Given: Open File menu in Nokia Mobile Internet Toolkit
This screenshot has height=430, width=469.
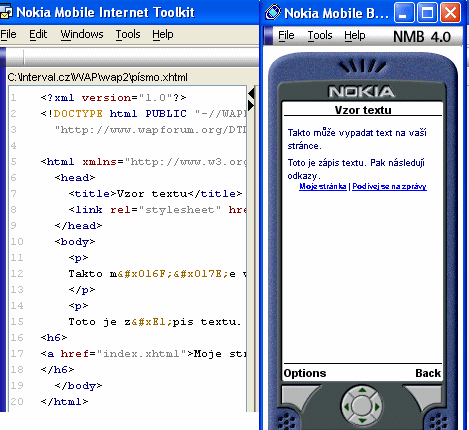Looking at the screenshot, I should [x=8, y=34].
